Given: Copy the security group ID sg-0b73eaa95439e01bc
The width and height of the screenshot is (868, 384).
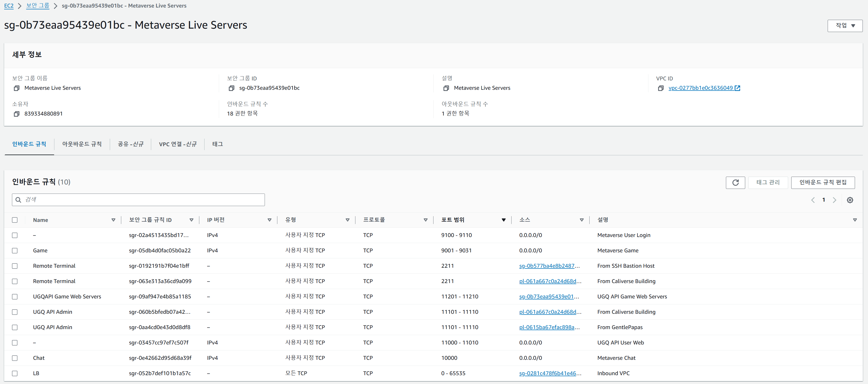Looking at the screenshot, I should coord(231,88).
